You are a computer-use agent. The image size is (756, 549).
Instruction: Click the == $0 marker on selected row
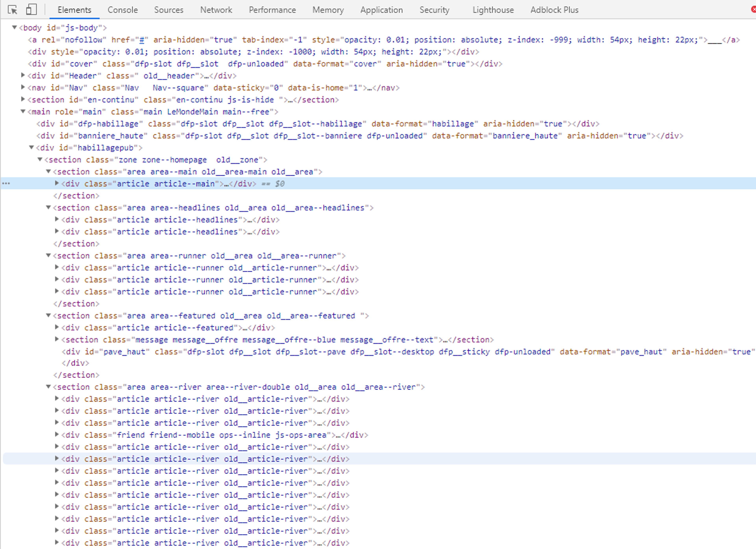tap(273, 184)
